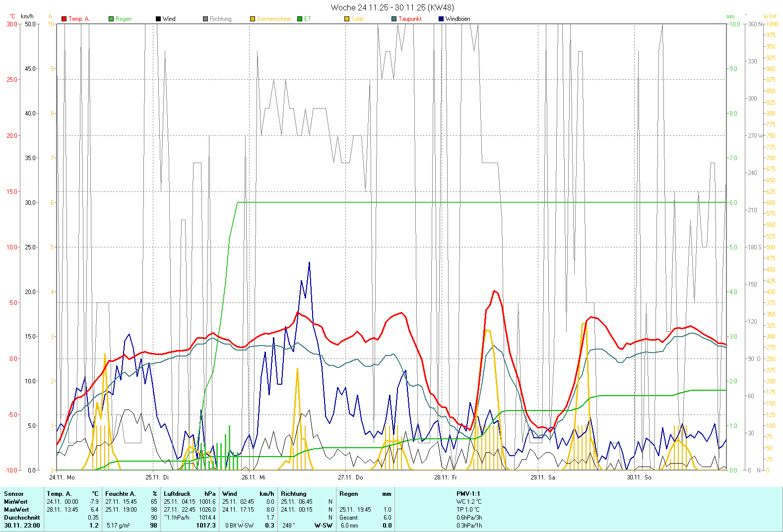
Task: Select the 26.11. Mi date label
Action: [x=254, y=477]
